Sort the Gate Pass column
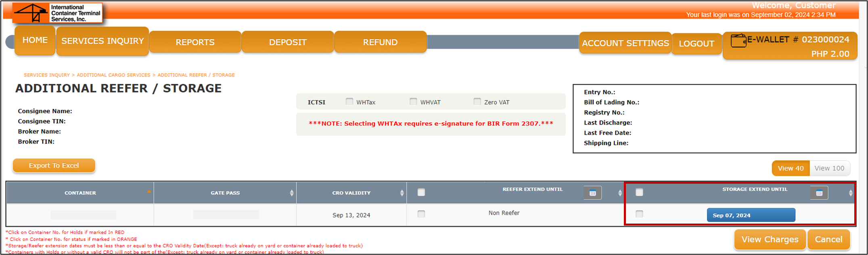The width and height of the screenshot is (868, 255). click(x=291, y=193)
